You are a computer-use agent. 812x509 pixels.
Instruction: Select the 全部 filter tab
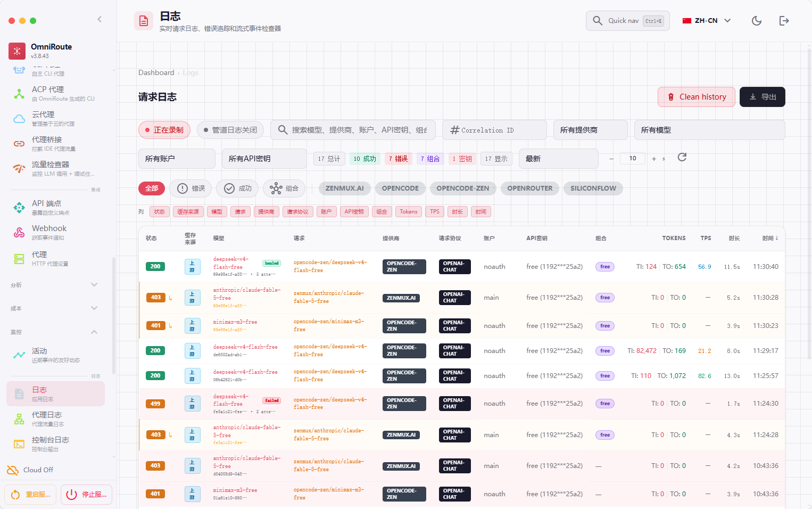[152, 188]
